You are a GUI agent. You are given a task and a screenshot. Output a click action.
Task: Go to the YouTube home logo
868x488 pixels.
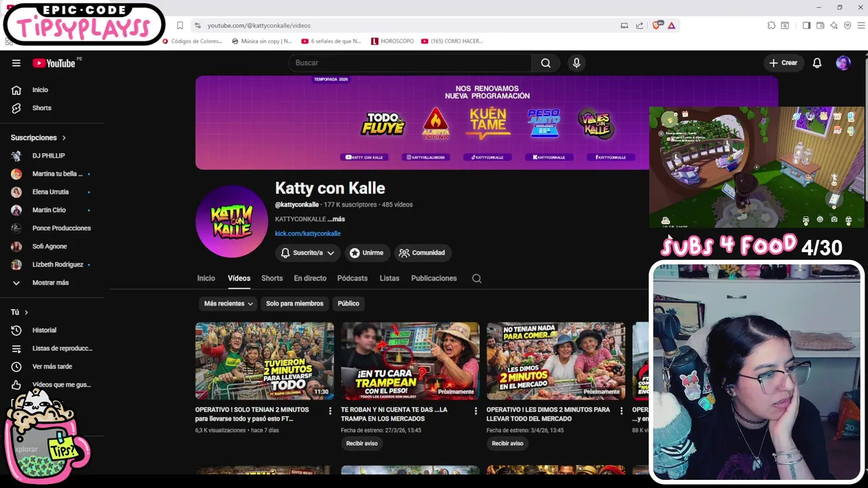tap(54, 63)
